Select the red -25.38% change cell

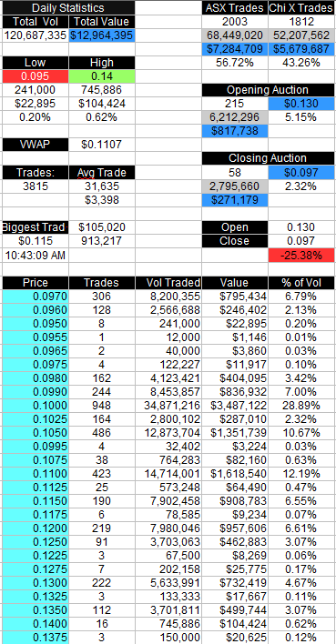301,255
